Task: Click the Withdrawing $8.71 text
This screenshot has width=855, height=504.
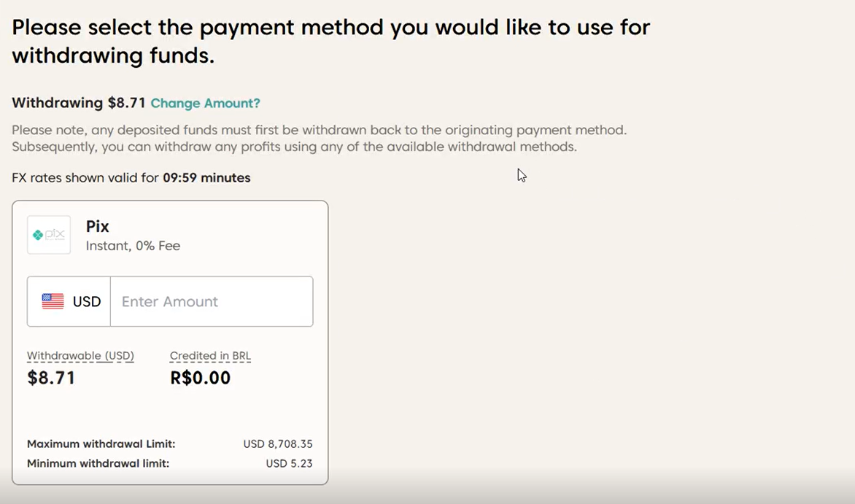Action: [x=79, y=103]
